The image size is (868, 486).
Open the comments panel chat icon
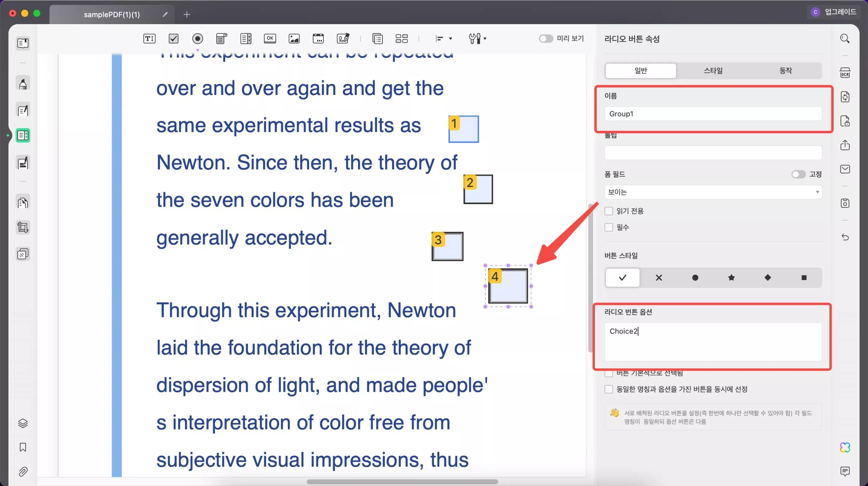845,471
